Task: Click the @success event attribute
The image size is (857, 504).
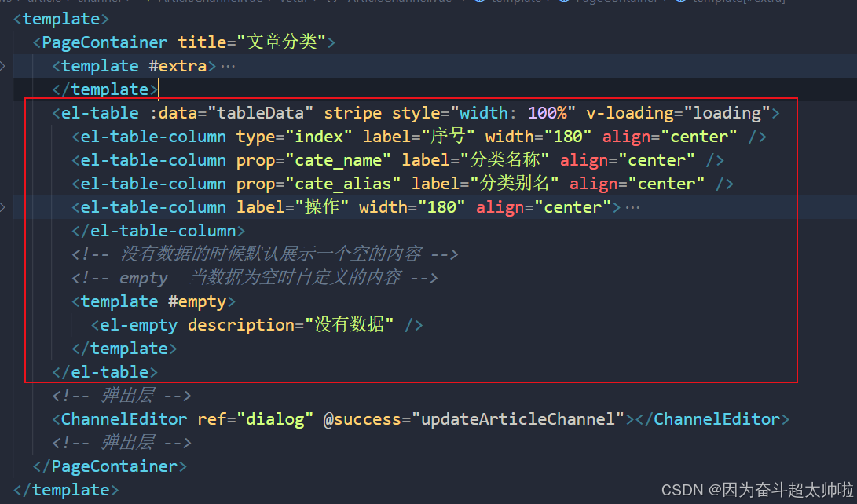Action: click(362, 418)
